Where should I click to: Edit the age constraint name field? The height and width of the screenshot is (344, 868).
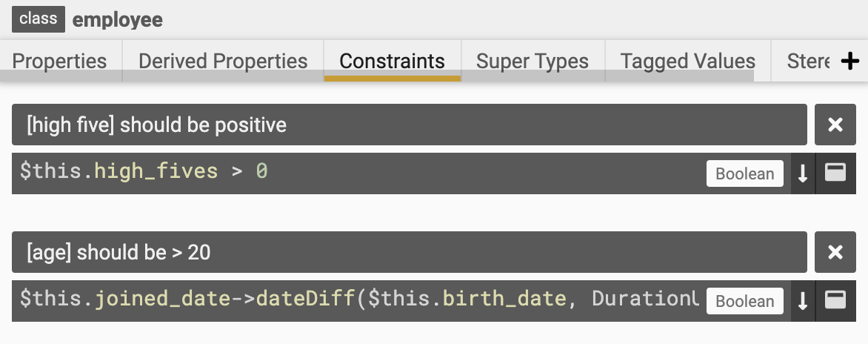coord(410,252)
